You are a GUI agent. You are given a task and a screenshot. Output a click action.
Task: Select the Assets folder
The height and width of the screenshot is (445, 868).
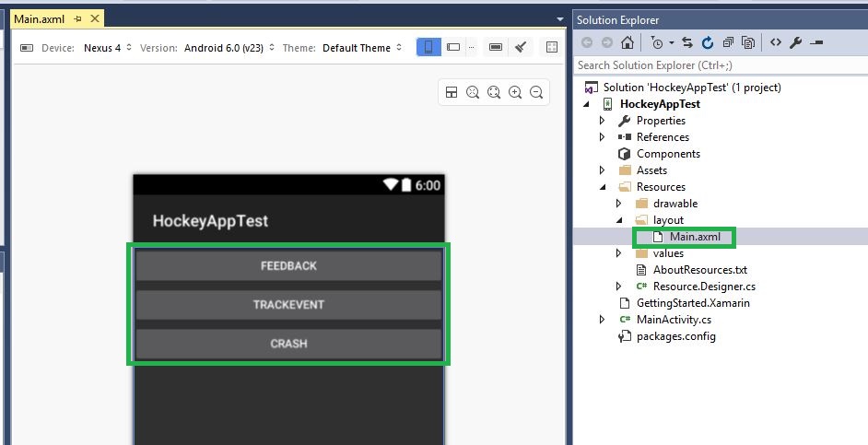point(651,170)
